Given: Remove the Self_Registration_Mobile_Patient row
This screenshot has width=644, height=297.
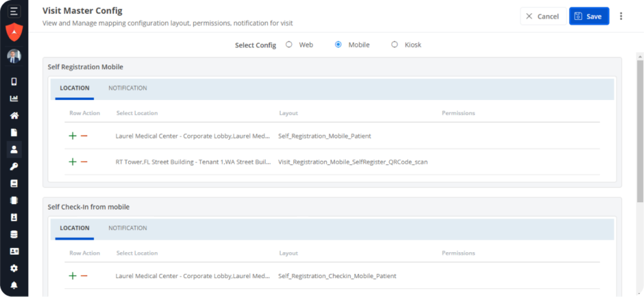Looking at the screenshot, I should pos(84,136).
